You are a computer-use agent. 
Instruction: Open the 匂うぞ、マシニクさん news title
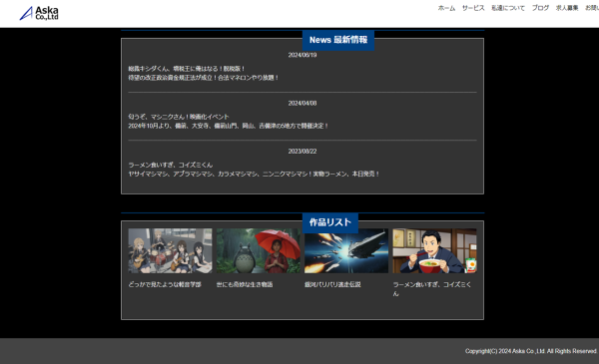(x=179, y=117)
